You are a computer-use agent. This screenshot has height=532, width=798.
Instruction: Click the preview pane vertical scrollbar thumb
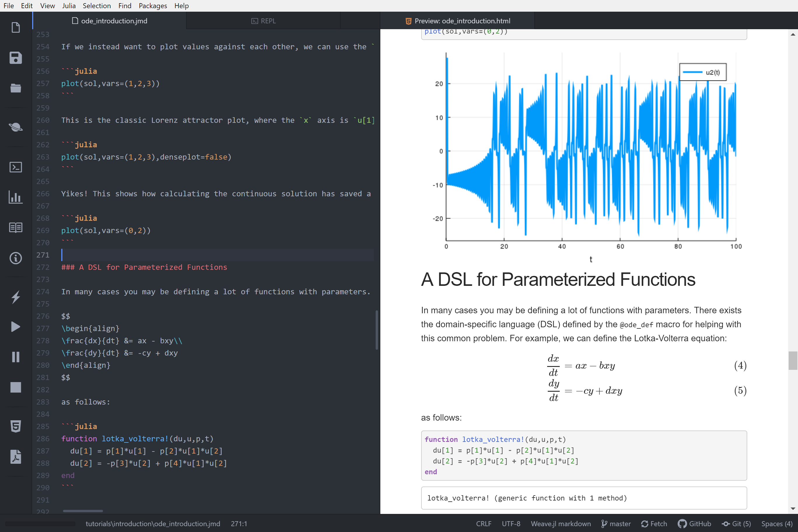[793, 360]
